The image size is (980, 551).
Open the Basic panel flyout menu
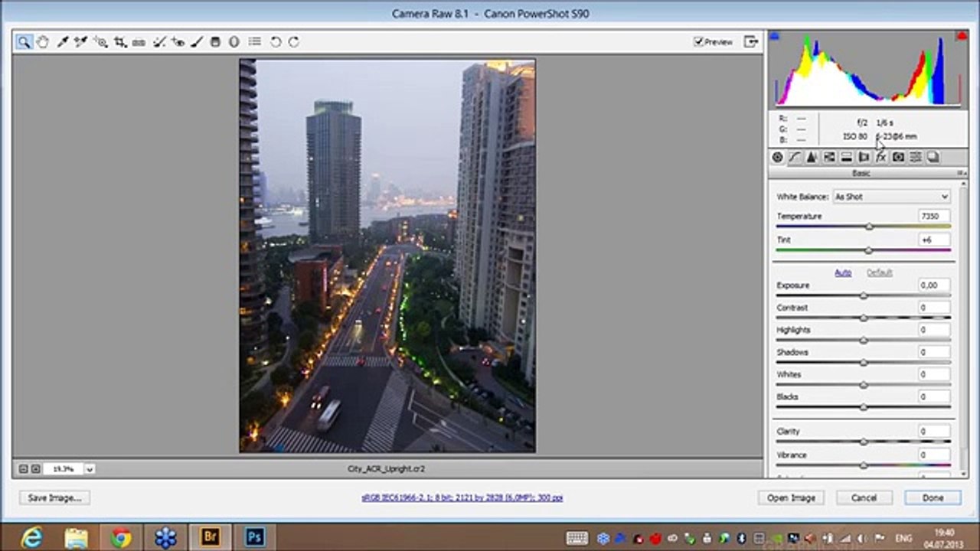[961, 174]
